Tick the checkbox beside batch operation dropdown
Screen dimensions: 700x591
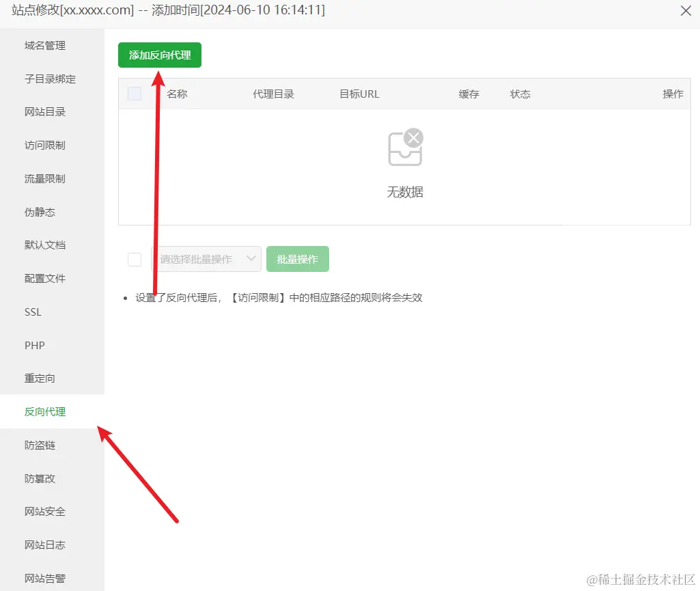coord(135,259)
